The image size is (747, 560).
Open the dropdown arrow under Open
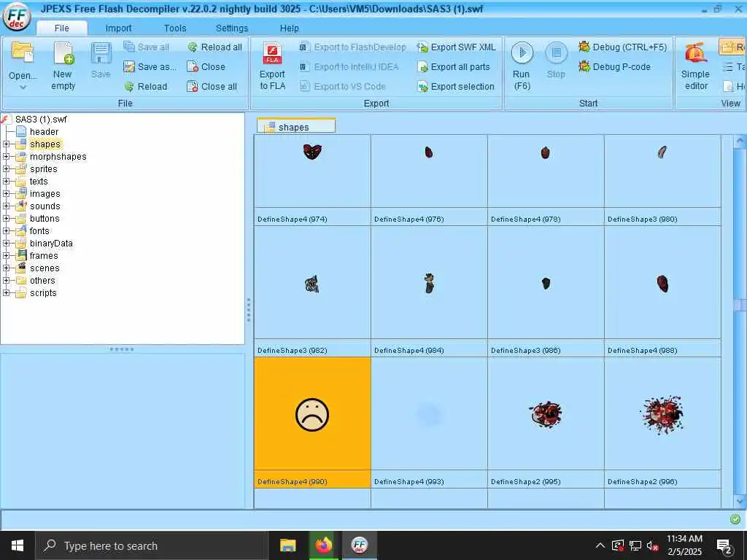[23, 87]
